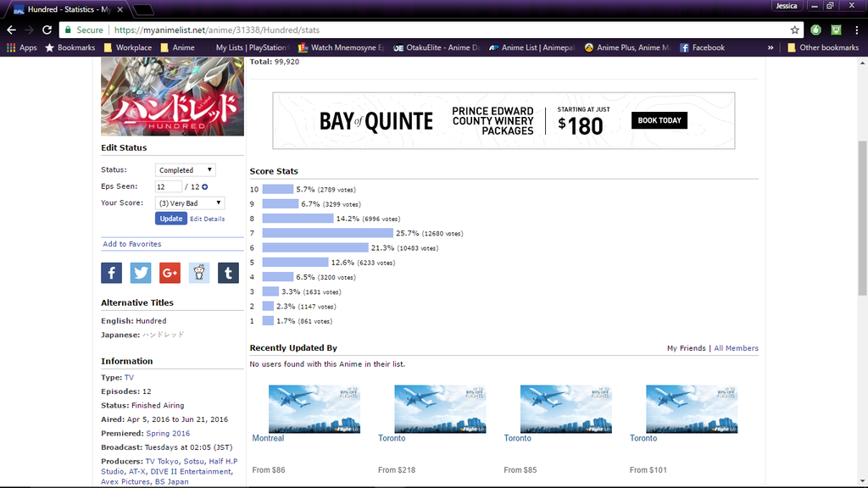
Task: Click the address bar URL
Action: (216, 30)
